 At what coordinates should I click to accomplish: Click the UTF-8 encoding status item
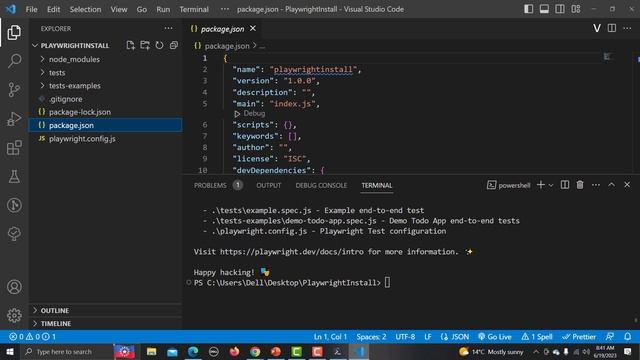tap(405, 337)
